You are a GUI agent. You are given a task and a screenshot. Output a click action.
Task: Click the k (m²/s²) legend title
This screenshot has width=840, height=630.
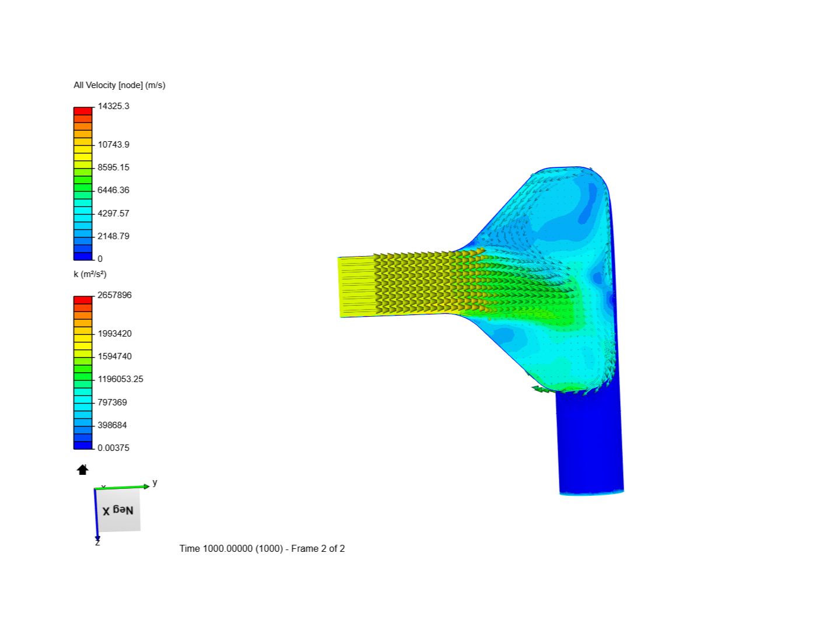(x=90, y=274)
